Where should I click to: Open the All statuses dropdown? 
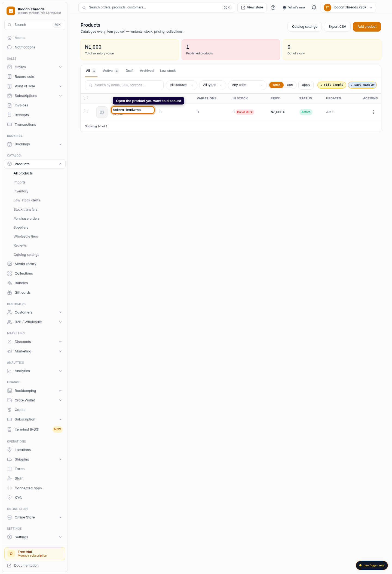coord(182,85)
